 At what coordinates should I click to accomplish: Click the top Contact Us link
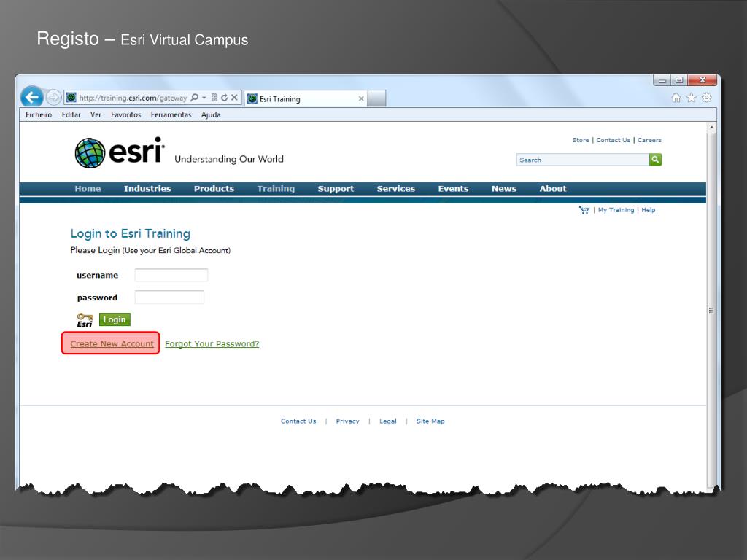613,140
